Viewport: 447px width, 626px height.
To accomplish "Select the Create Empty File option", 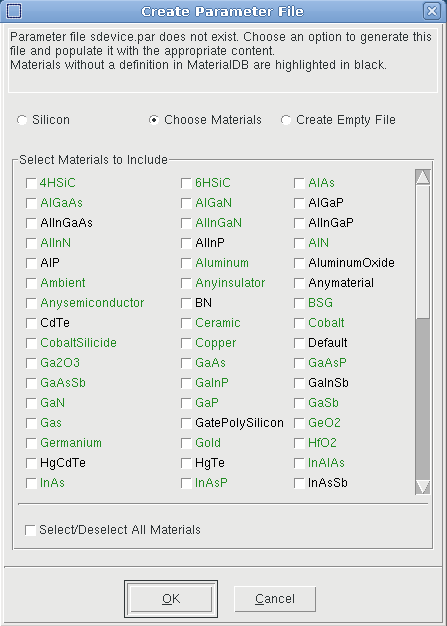I will tap(285, 120).
